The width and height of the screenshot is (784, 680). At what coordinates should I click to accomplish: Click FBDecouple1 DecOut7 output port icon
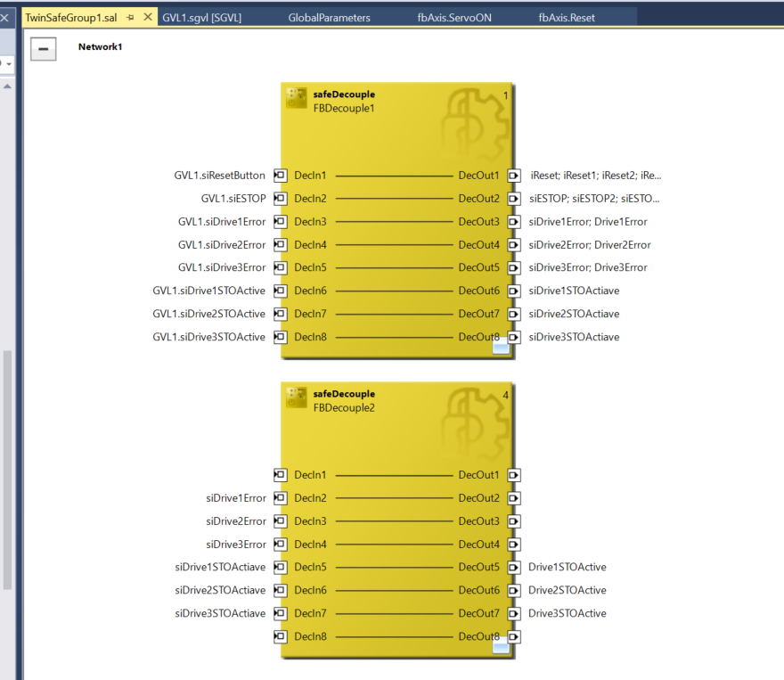pyautogui.click(x=514, y=314)
